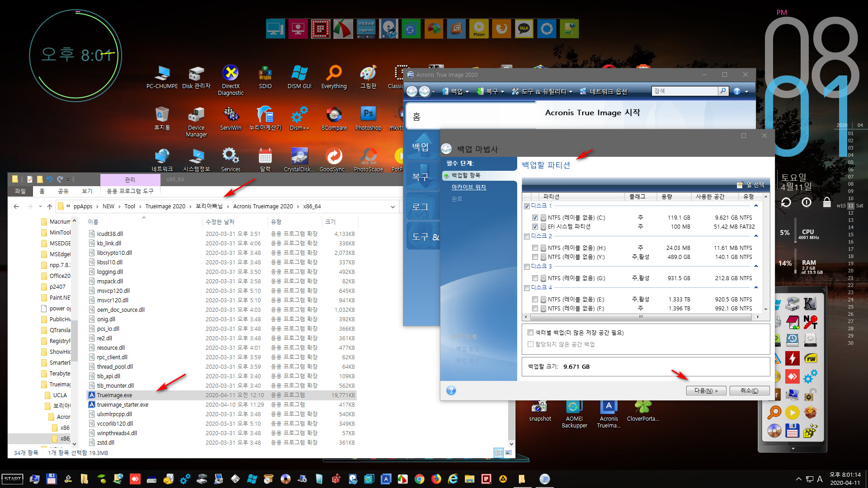This screenshot has width=868, height=488.
Task: Click the START button on the taskbar
Action: pyautogui.click(x=13, y=479)
